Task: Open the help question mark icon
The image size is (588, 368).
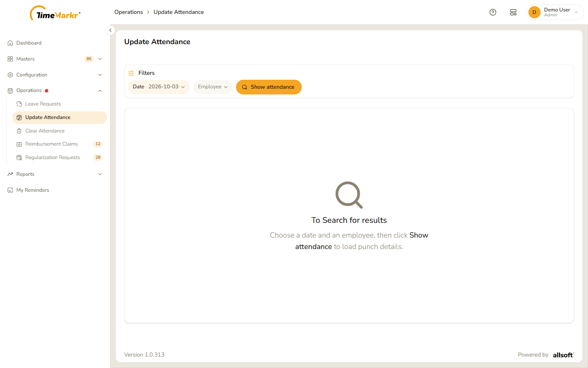Action: pyautogui.click(x=493, y=12)
